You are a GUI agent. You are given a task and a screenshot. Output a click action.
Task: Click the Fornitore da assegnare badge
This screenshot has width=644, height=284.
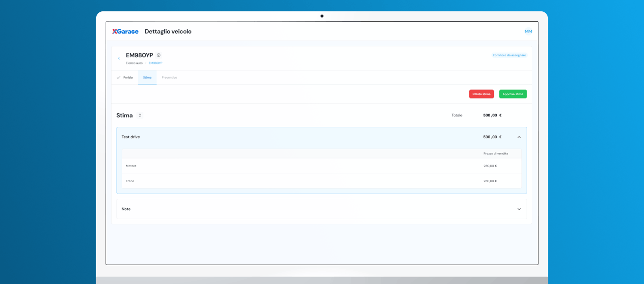pos(510,55)
